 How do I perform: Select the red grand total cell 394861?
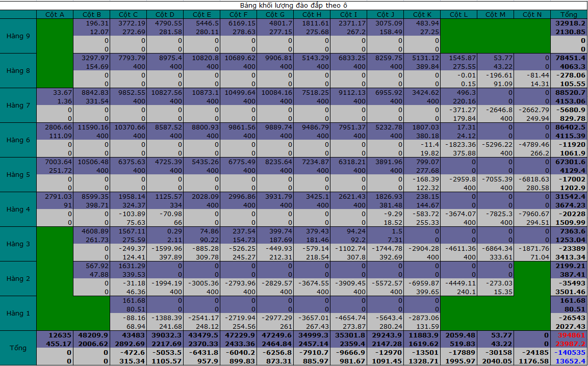coord(569,335)
